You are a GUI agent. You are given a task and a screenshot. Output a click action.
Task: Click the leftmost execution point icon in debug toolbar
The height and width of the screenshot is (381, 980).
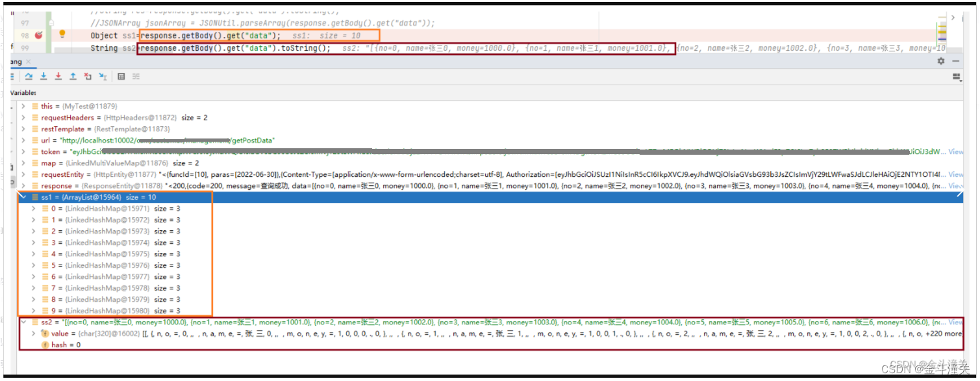pos(12,76)
